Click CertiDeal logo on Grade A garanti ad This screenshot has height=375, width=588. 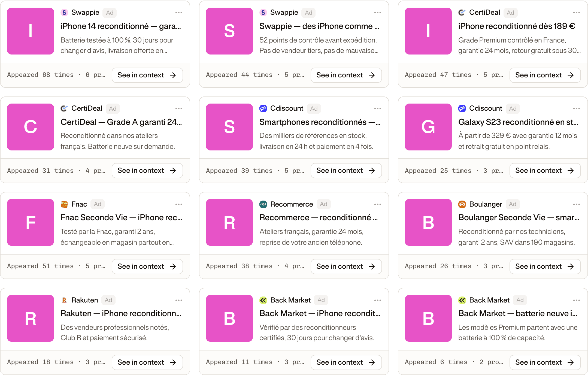[x=64, y=108]
